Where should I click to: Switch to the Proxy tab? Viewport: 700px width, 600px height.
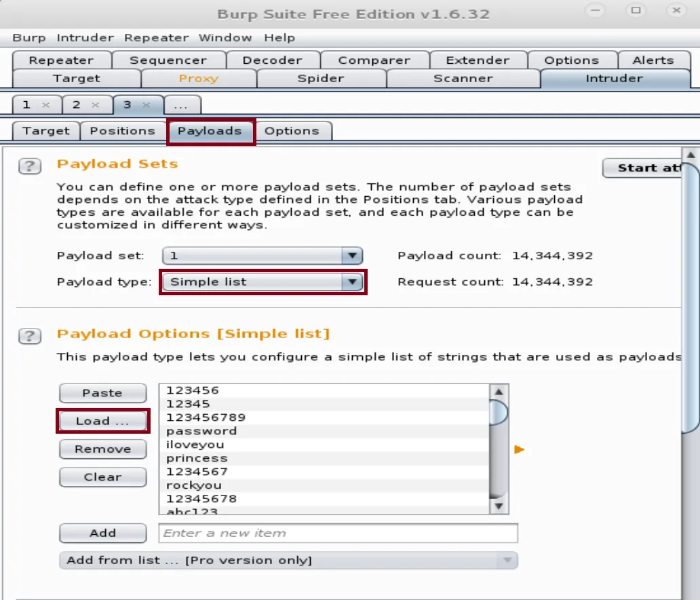[199, 79]
